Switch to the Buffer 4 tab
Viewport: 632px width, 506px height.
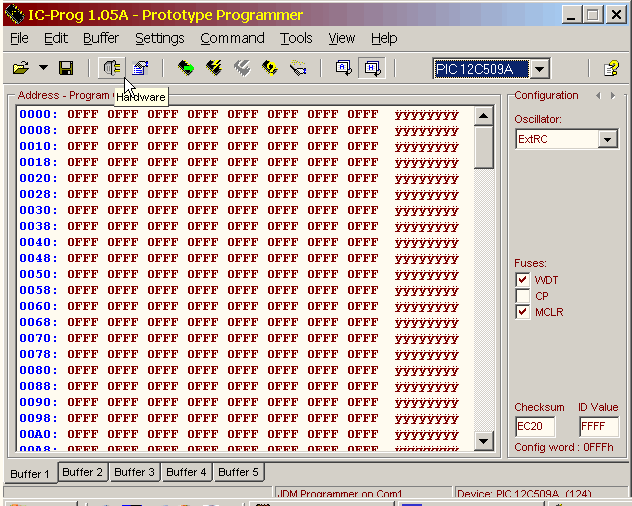click(x=186, y=472)
